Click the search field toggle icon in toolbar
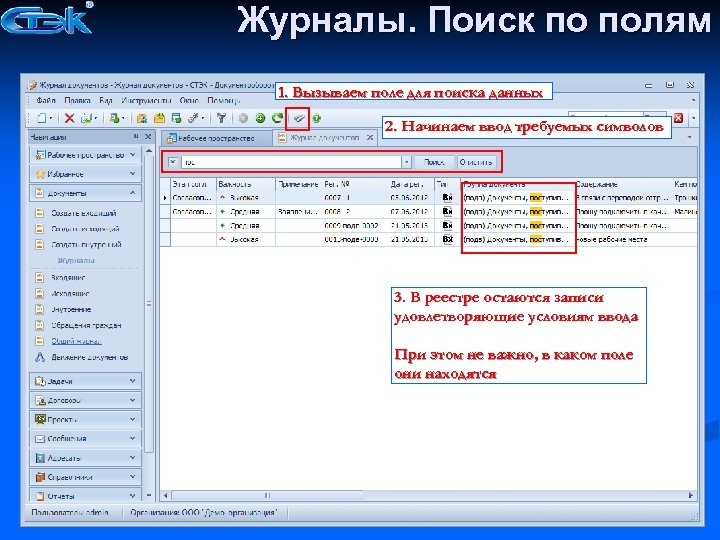Screen dimensions: 720x540 pos(298,118)
